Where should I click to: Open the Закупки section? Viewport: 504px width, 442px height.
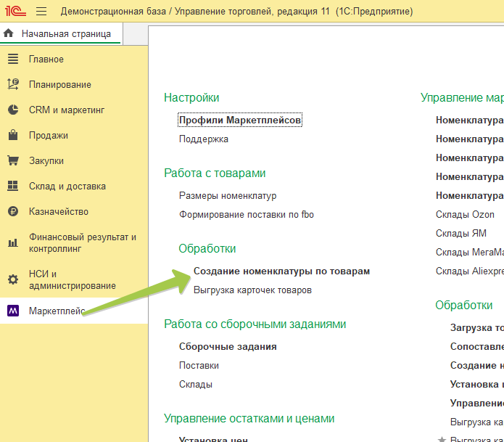pos(46,161)
